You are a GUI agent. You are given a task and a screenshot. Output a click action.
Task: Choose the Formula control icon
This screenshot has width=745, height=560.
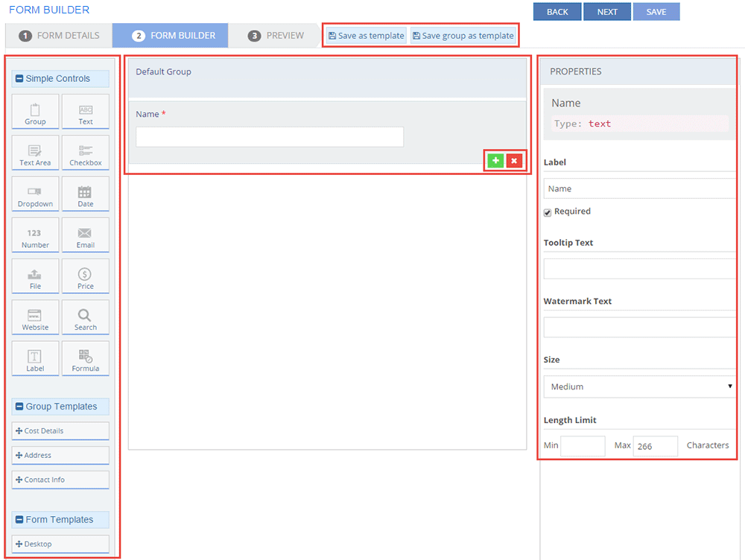(x=86, y=359)
